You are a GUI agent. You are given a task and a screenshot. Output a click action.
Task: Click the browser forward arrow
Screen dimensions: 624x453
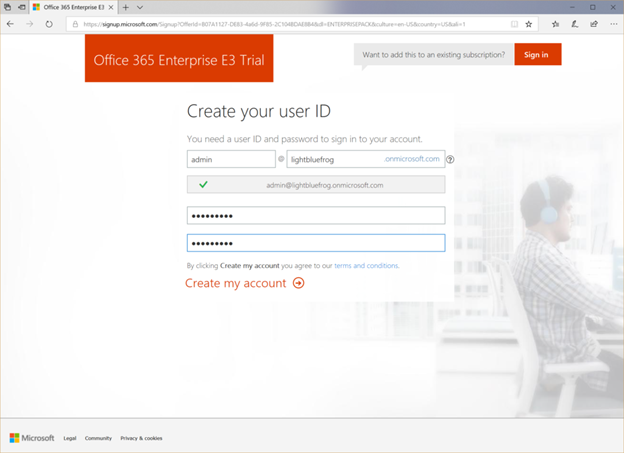click(x=29, y=24)
